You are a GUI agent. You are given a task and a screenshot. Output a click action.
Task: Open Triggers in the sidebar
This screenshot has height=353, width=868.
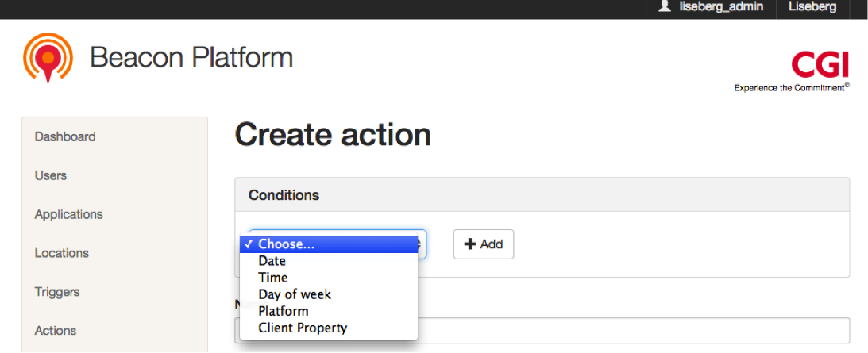tap(57, 292)
